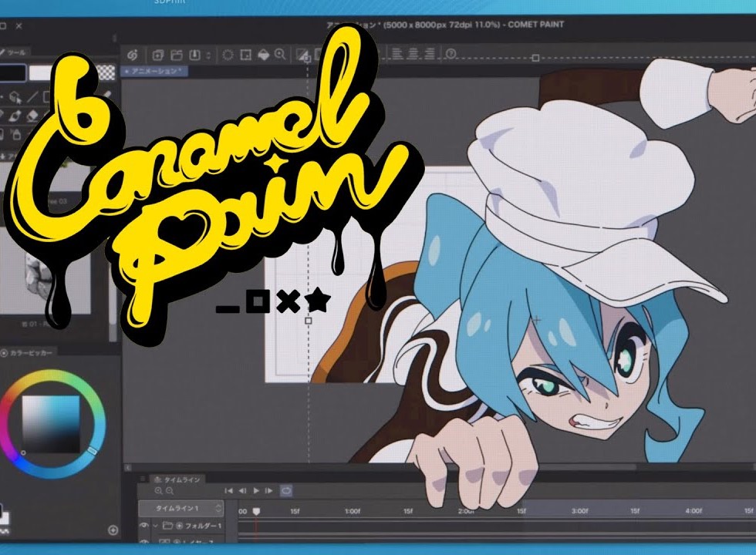
Task: Open the timeline panel hamburger menu
Action: pos(143,479)
